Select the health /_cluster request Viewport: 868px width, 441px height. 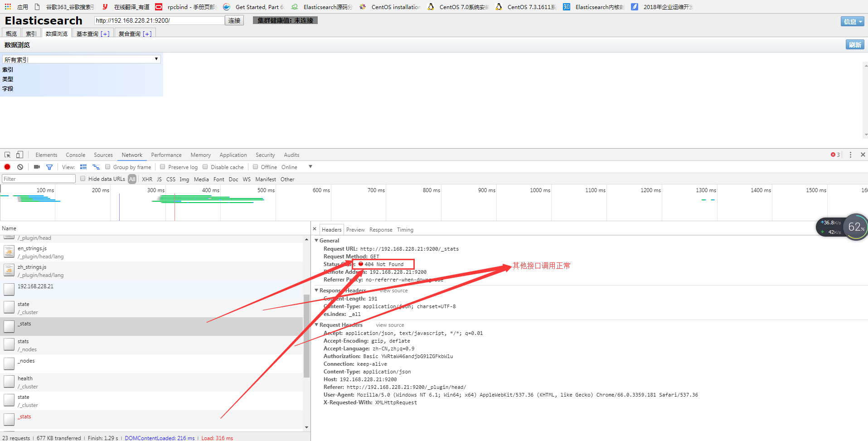point(151,382)
